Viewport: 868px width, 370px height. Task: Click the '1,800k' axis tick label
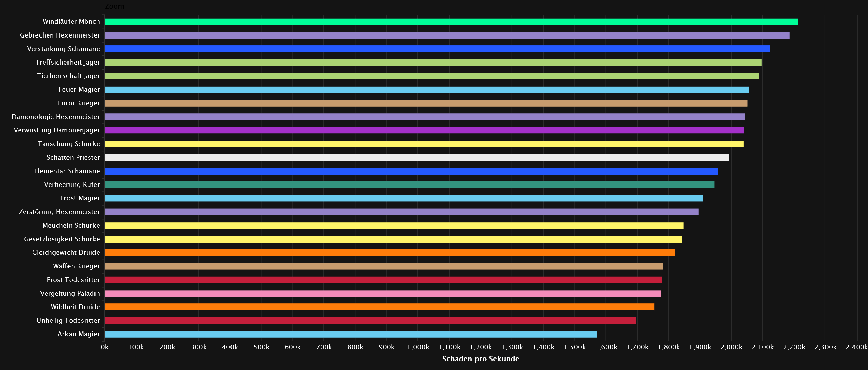click(669, 347)
